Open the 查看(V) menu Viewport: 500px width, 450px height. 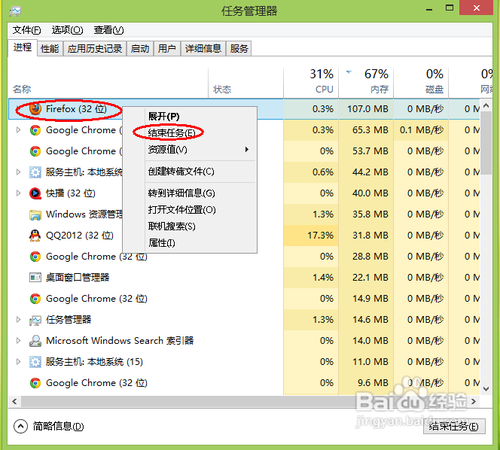coord(109,30)
